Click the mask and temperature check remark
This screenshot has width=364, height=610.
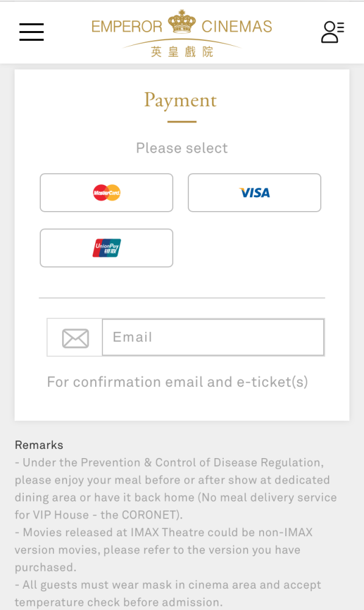tap(168, 594)
